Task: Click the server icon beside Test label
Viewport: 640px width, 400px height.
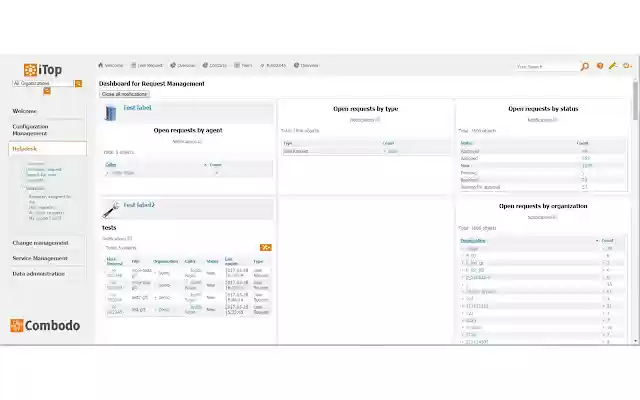Action: [x=110, y=113]
